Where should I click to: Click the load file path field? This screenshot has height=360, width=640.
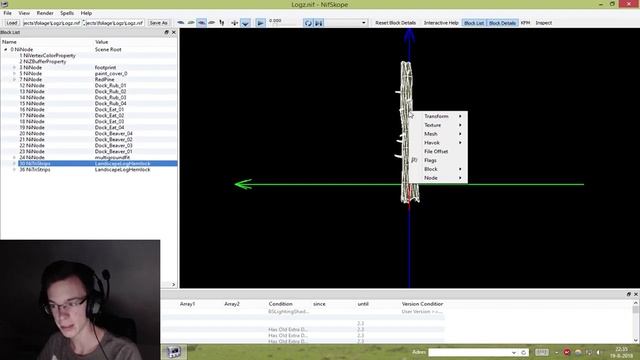pyautogui.click(x=52, y=23)
